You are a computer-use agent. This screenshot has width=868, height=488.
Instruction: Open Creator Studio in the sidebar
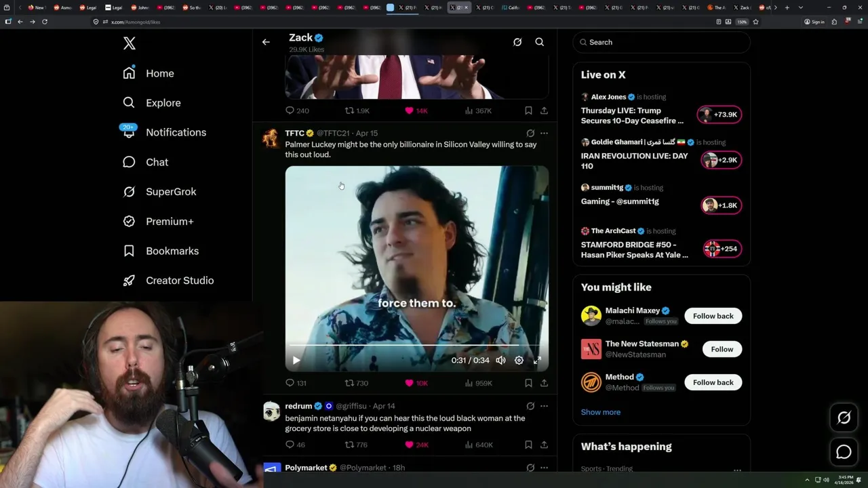coord(168,281)
